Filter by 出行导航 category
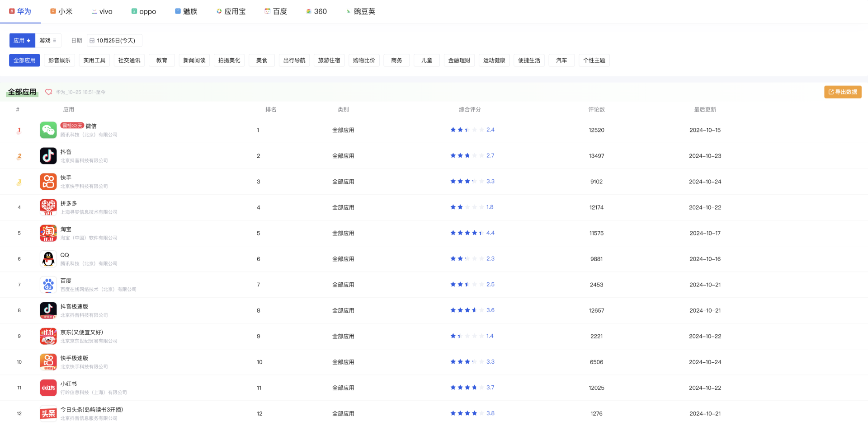The width and height of the screenshot is (868, 426). (294, 61)
